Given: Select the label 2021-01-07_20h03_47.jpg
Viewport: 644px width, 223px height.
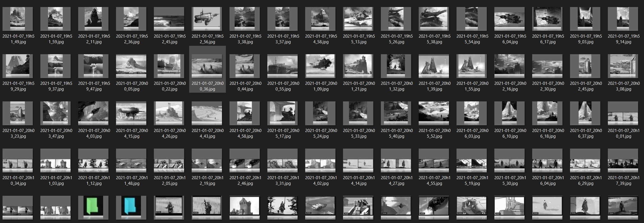Looking at the screenshot, I should coord(56,133).
